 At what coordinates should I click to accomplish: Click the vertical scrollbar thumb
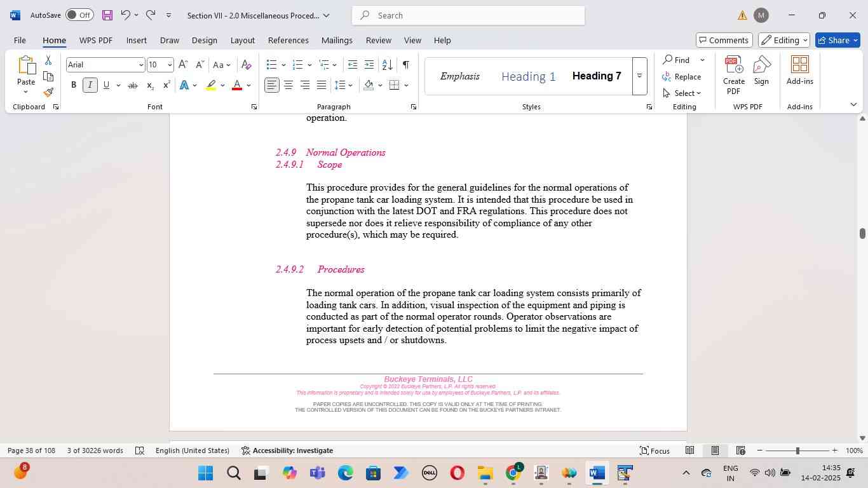862,233
